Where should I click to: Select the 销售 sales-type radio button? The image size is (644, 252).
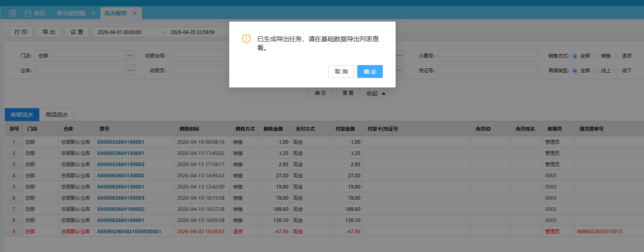[x=596, y=56]
